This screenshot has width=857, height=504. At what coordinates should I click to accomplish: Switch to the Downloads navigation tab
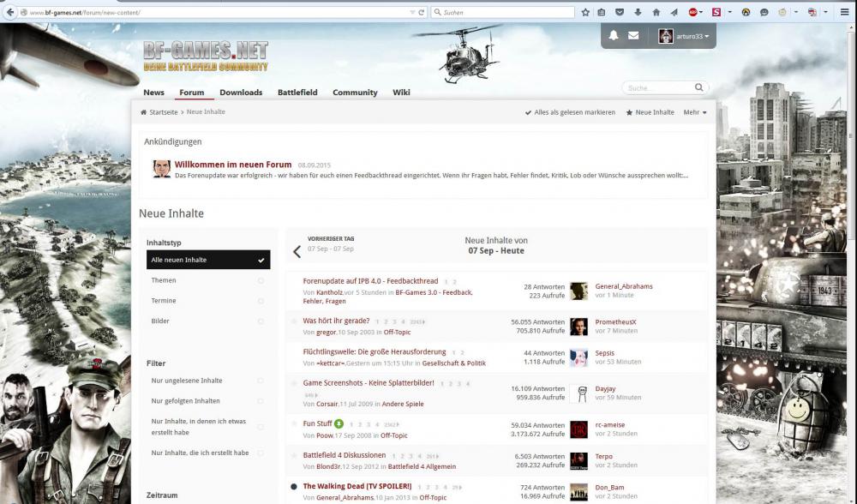pyautogui.click(x=241, y=93)
